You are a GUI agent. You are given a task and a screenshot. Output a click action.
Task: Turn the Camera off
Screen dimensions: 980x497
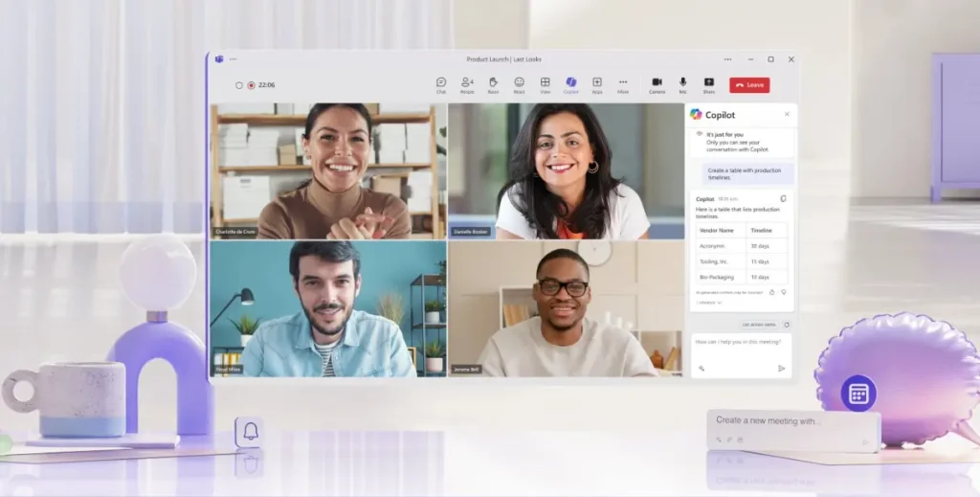[657, 85]
